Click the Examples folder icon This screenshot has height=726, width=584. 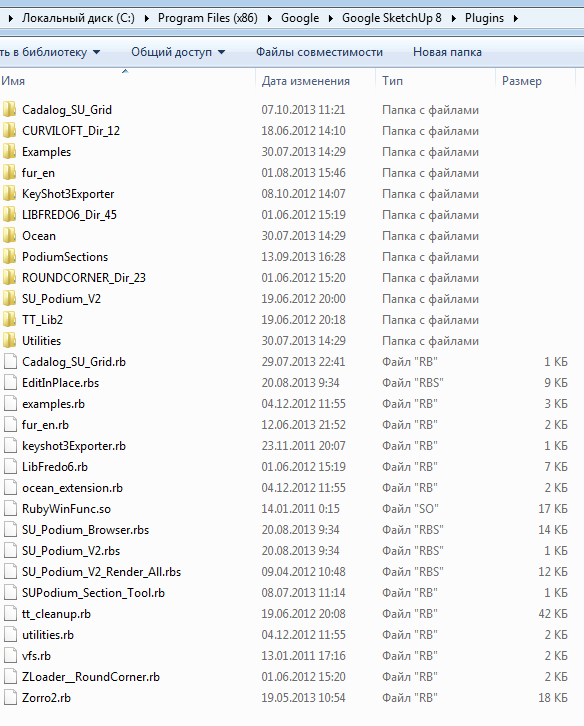pos(9,152)
